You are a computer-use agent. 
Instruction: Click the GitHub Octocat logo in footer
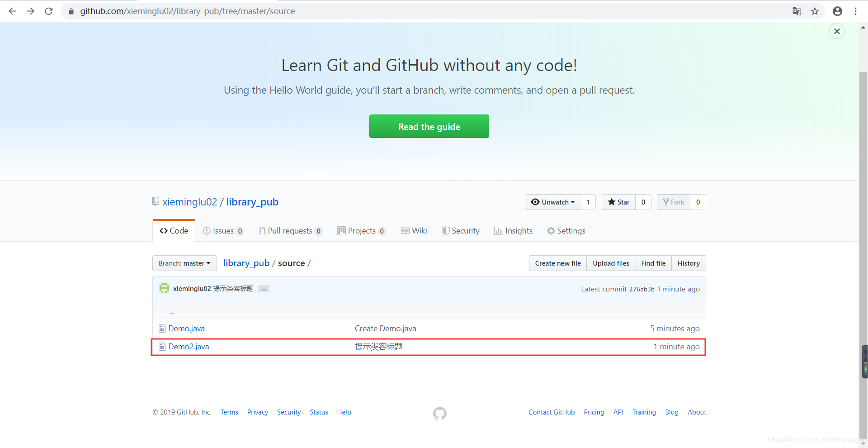[439, 413]
